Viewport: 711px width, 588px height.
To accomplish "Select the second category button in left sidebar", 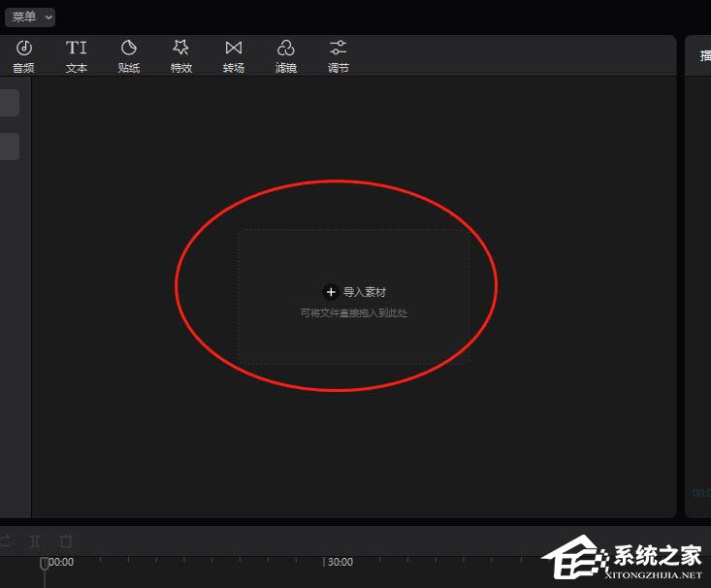I will click(x=9, y=147).
